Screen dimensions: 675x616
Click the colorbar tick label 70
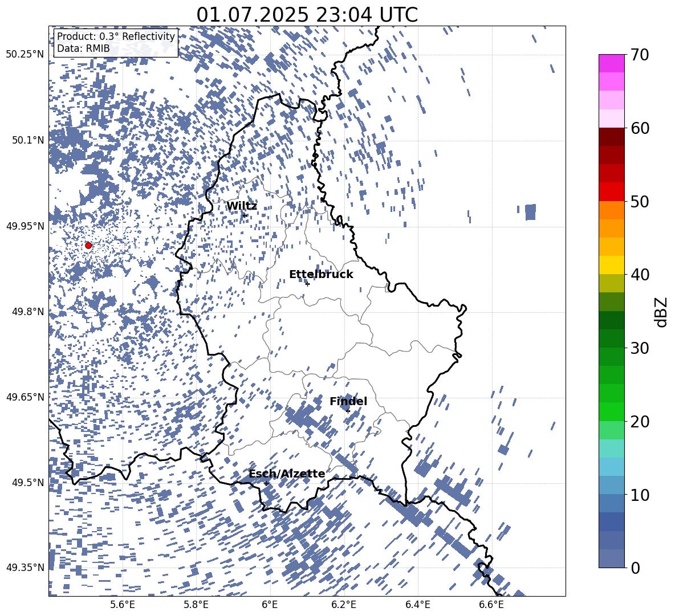point(640,55)
